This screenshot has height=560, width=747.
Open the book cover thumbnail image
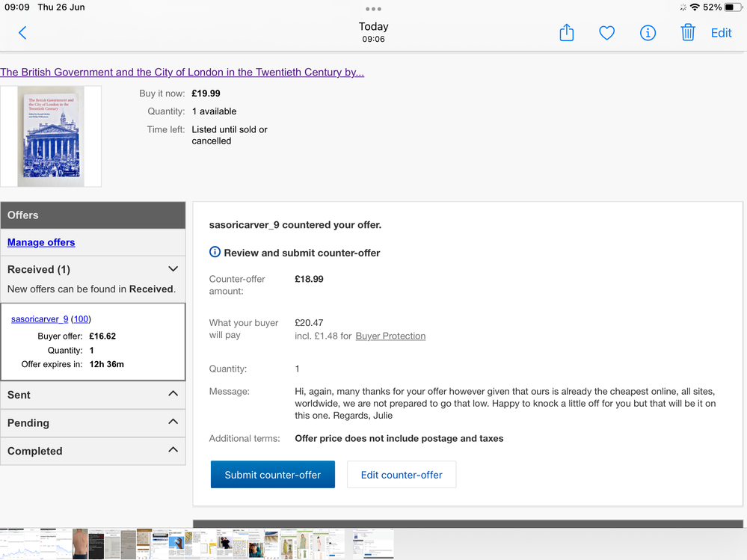pyautogui.click(x=51, y=136)
